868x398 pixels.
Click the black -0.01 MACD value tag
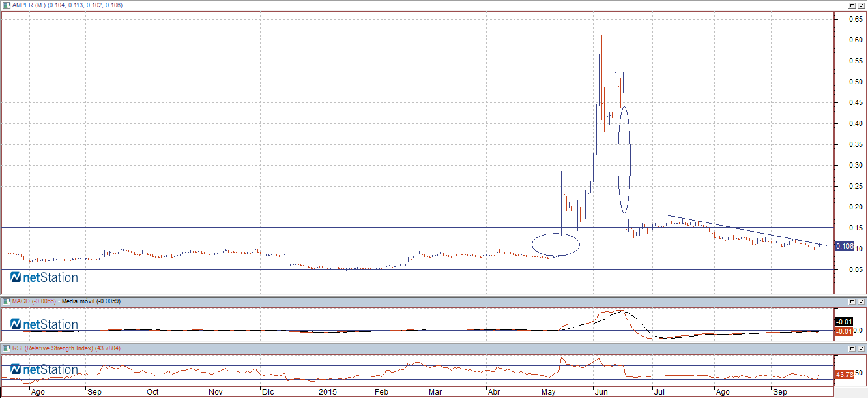(844, 322)
